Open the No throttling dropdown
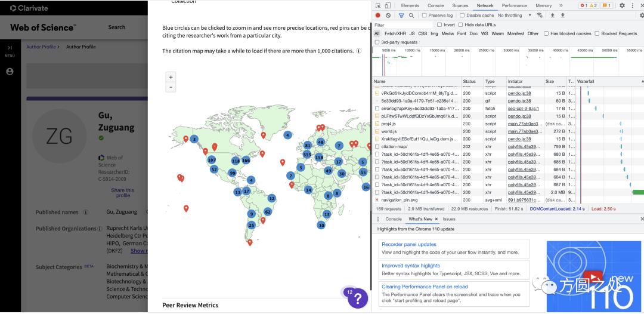 click(x=514, y=15)
